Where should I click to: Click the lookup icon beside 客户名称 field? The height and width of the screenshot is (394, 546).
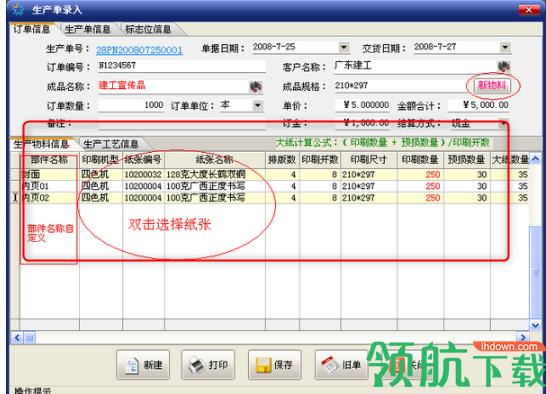coord(504,66)
